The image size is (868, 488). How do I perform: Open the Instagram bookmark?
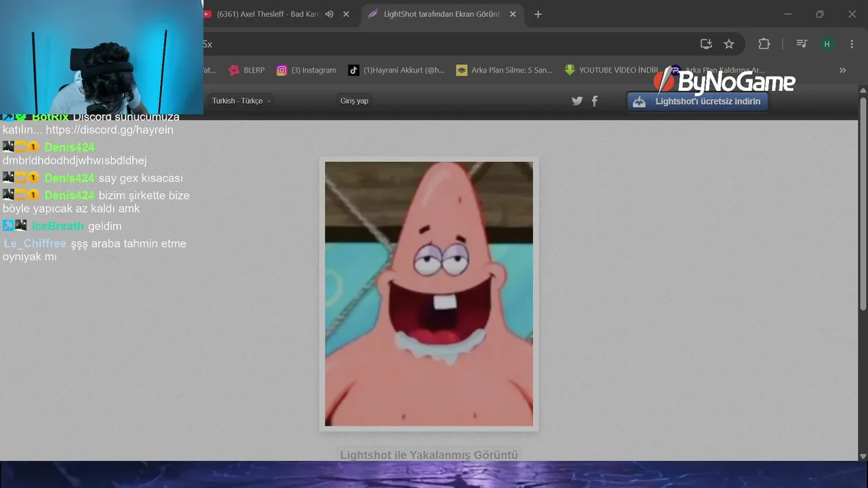pos(307,70)
